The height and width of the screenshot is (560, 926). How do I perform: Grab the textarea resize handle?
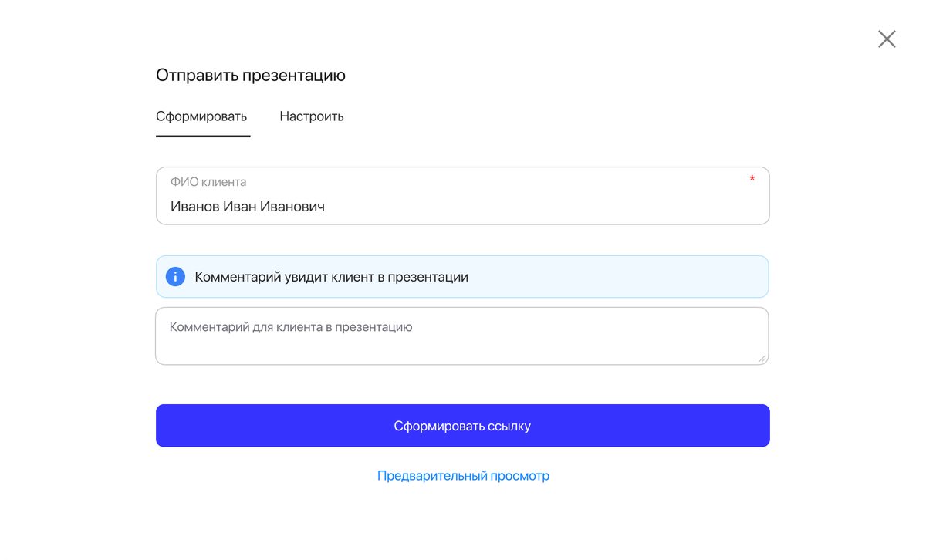[762, 358]
